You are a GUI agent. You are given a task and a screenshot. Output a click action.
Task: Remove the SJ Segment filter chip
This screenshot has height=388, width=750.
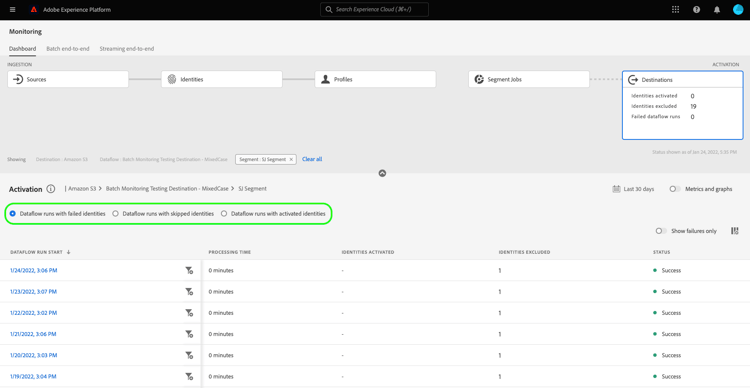(x=291, y=159)
